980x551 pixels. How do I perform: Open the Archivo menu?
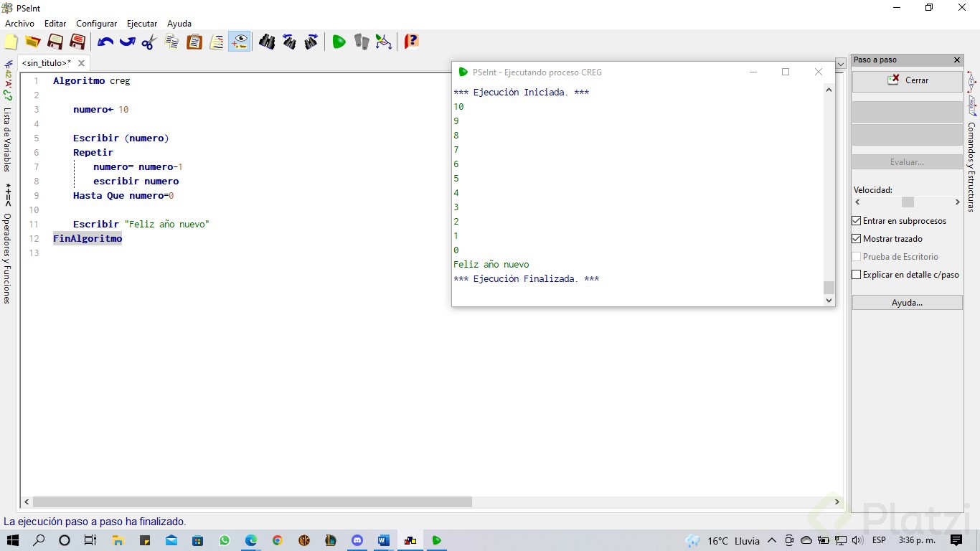[x=19, y=24]
